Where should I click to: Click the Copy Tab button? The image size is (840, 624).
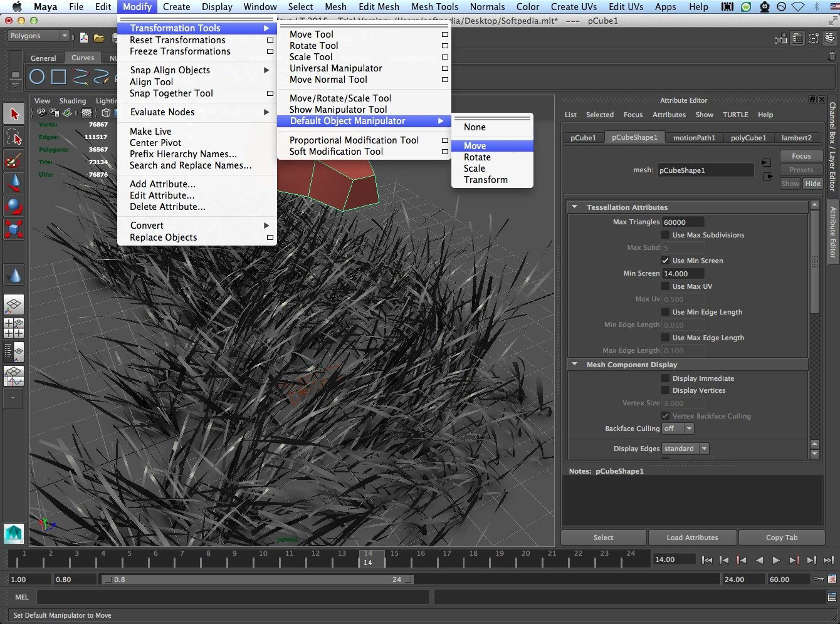pos(782,538)
